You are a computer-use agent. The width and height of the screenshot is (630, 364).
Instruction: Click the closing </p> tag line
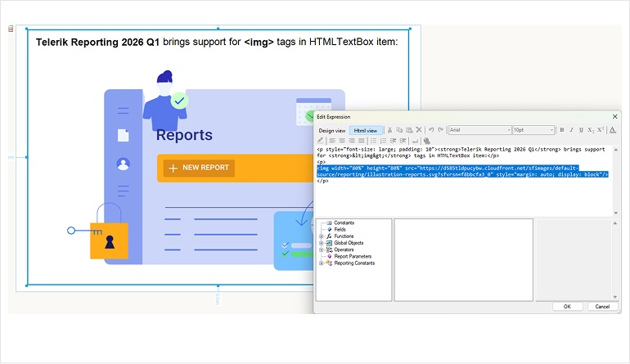pyautogui.click(x=322, y=181)
